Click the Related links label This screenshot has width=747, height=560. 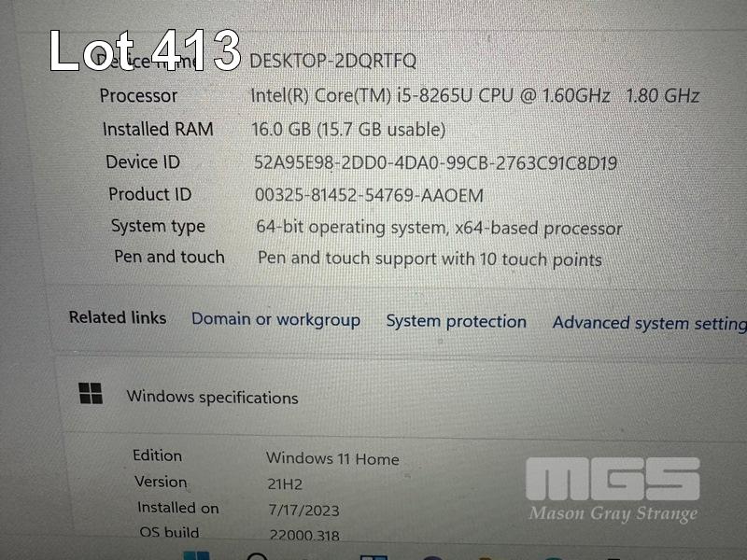(118, 317)
